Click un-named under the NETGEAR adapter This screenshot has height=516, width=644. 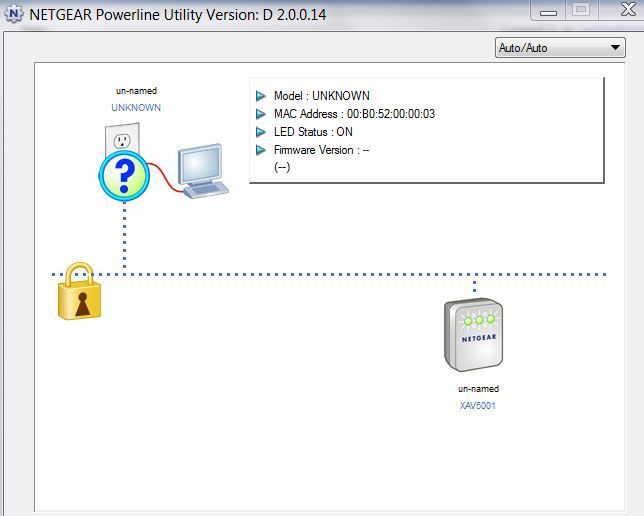point(478,389)
